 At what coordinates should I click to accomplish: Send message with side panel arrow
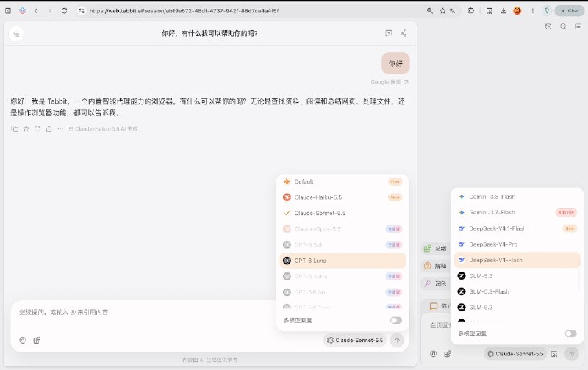point(572,354)
